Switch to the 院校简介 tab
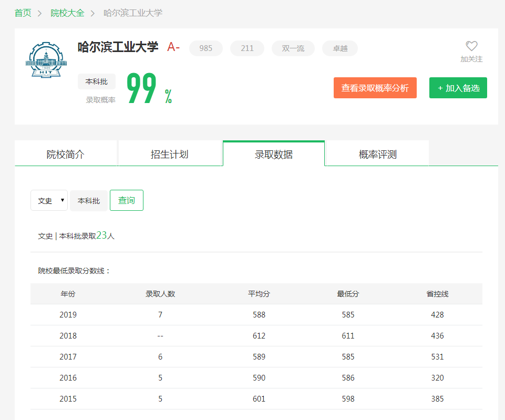505x420 pixels. click(66, 154)
